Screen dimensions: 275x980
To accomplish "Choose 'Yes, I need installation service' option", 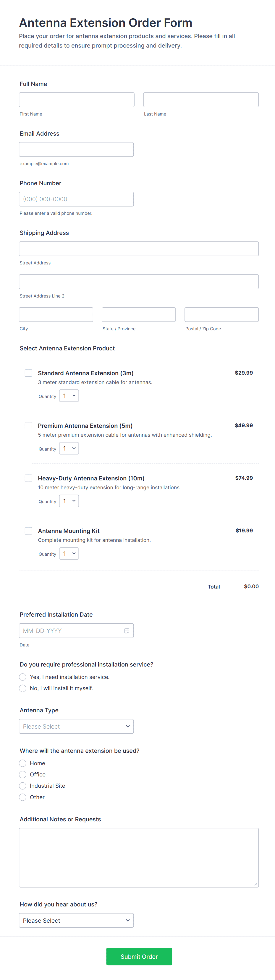I will (x=23, y=677).
